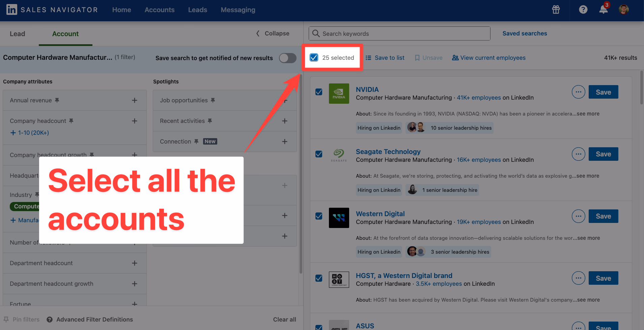
Task: Expand the Company headcount growth filter
Action: click(x=135, y=155)
